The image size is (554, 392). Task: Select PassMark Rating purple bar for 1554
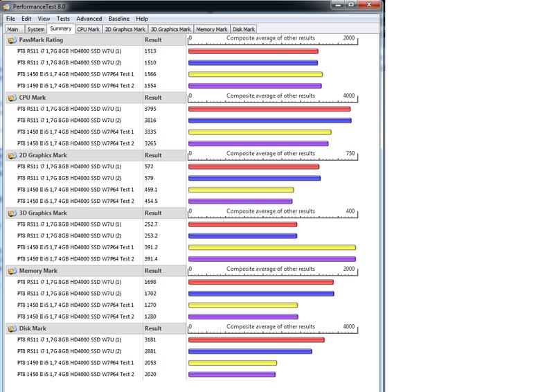(255, 86)
